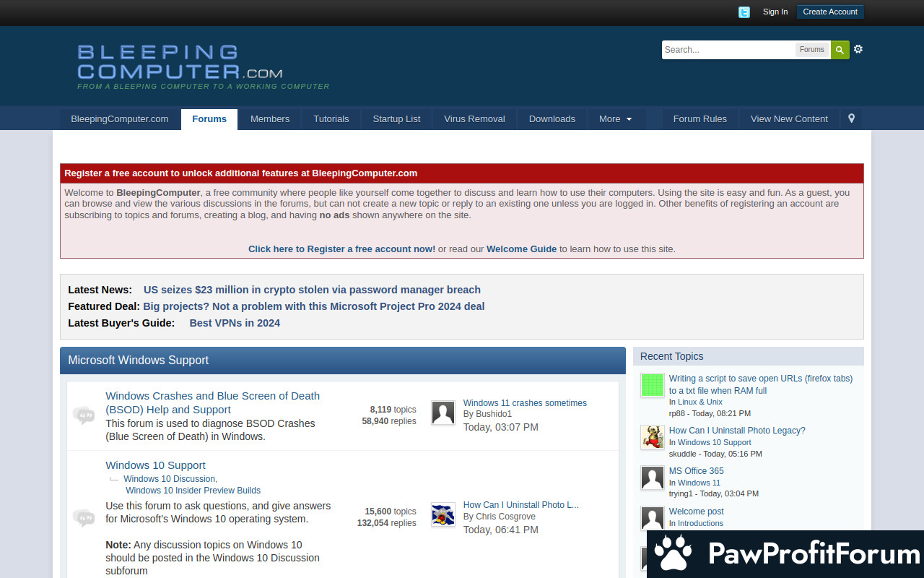Open the Welcome post recent topic
This screenshot has width=924, height=578.
(x=696, y=512)
